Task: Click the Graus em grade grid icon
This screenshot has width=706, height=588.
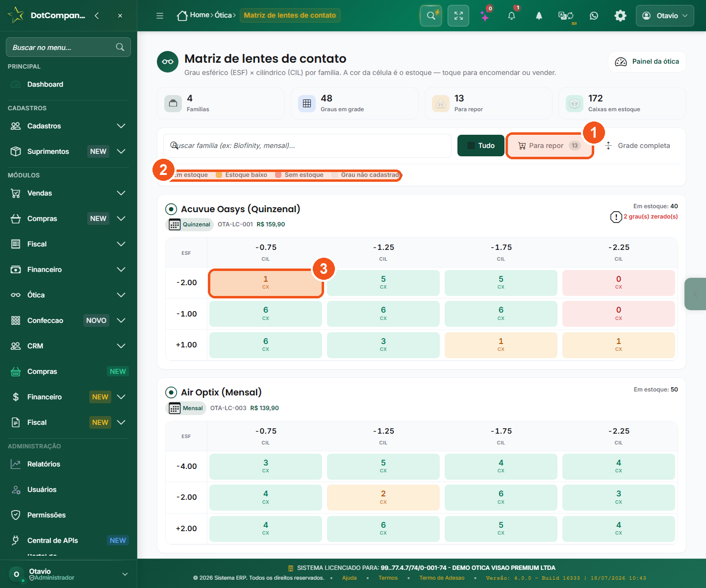Action: 307,103
